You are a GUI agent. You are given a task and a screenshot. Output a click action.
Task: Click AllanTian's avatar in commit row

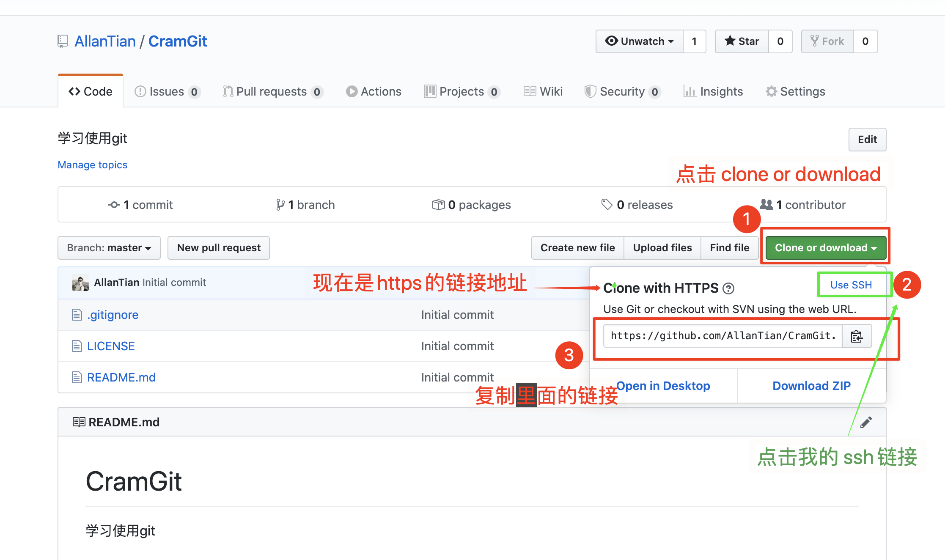coord(80,283)
